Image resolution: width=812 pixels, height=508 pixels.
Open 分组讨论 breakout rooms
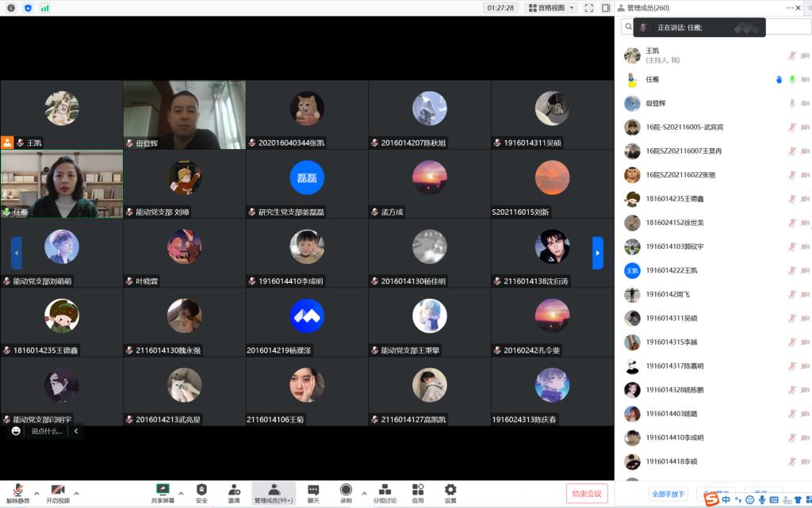click(385, 493)
